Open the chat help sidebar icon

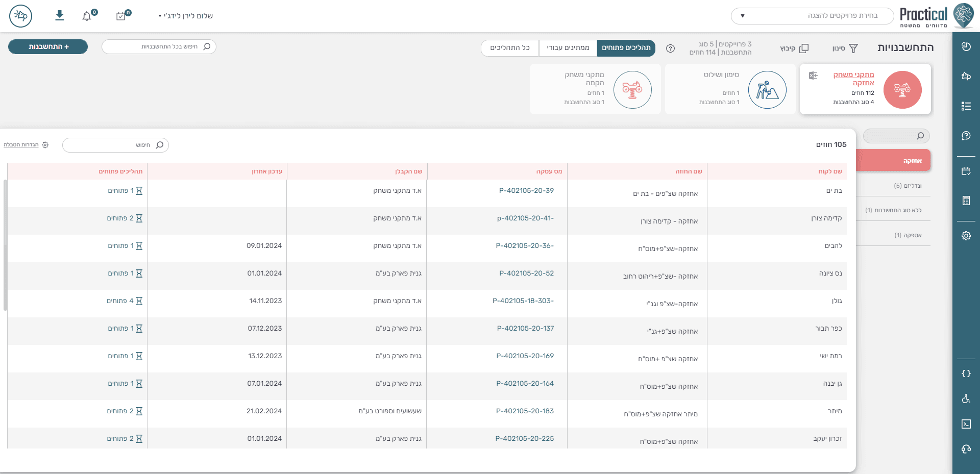966,136
